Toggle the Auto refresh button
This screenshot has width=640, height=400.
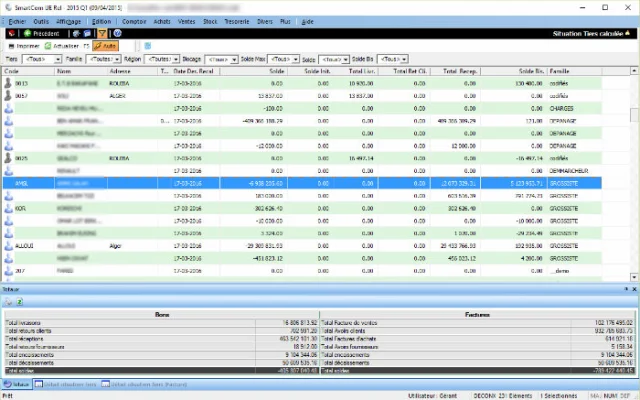[x=104, y=45]
